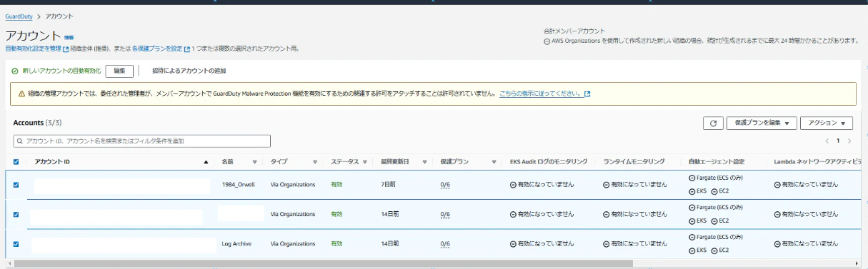Click the magnifier icon in the account search box
The width and height of the screenshot is (868, 269).
point(19,141)
